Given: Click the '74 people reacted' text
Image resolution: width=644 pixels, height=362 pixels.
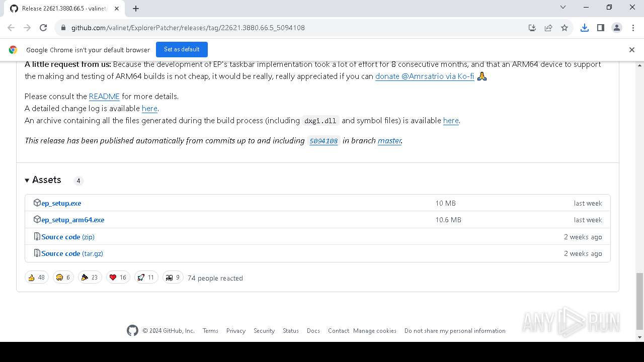Looking at the screenshot, I should (215, 278).
